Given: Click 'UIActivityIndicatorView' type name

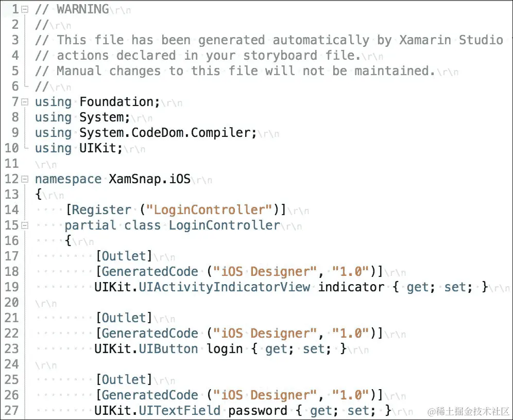Looking at the screenshot, I should (x=225, y=287).
